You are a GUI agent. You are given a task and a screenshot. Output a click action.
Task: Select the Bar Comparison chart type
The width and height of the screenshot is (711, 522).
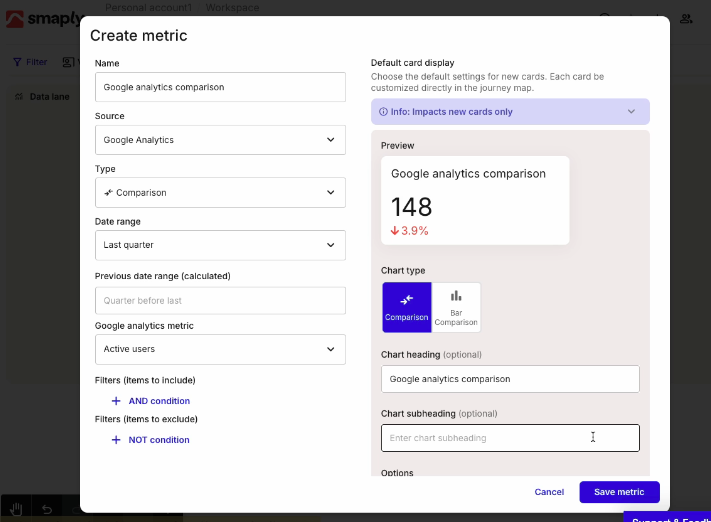[456, 307]
